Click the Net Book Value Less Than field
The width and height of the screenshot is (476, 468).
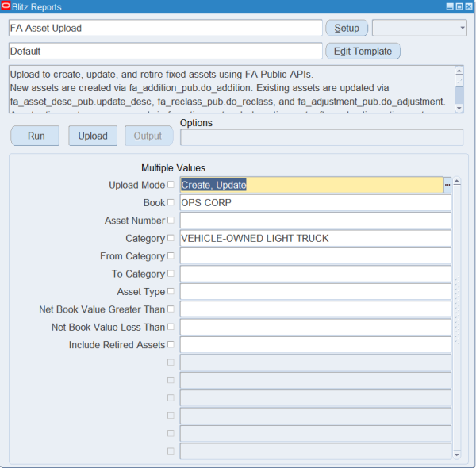click(x=316, y=327)
